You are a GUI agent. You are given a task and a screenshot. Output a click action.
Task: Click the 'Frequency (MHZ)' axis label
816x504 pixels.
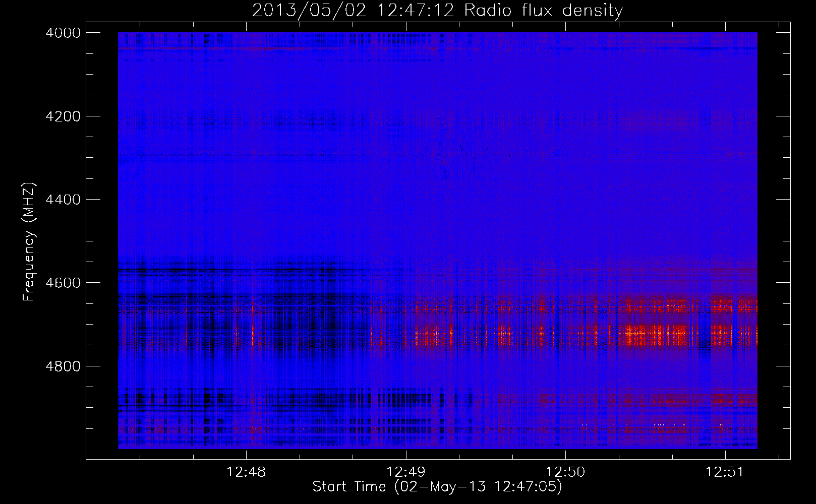(29, 242)
